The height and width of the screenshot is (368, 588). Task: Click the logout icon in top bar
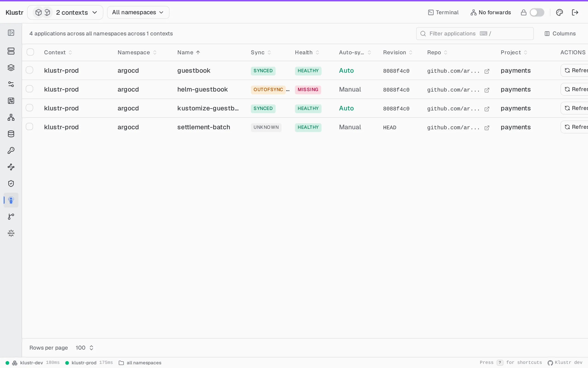(x=575, y=12)
